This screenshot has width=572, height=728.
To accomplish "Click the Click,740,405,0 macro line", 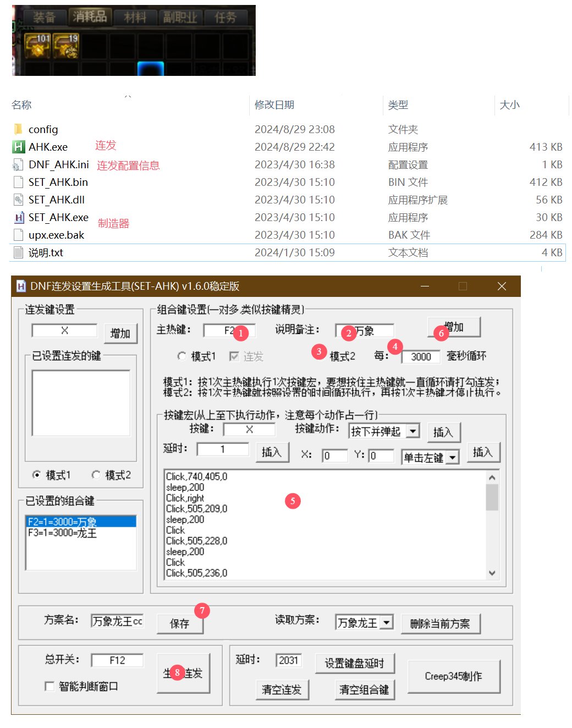I will (197, 477).
